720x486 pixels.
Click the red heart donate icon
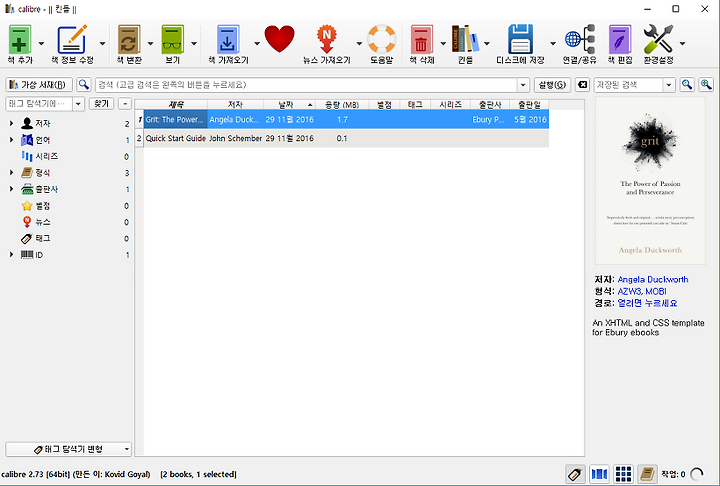pyautogui.click(x=279, y=39)
